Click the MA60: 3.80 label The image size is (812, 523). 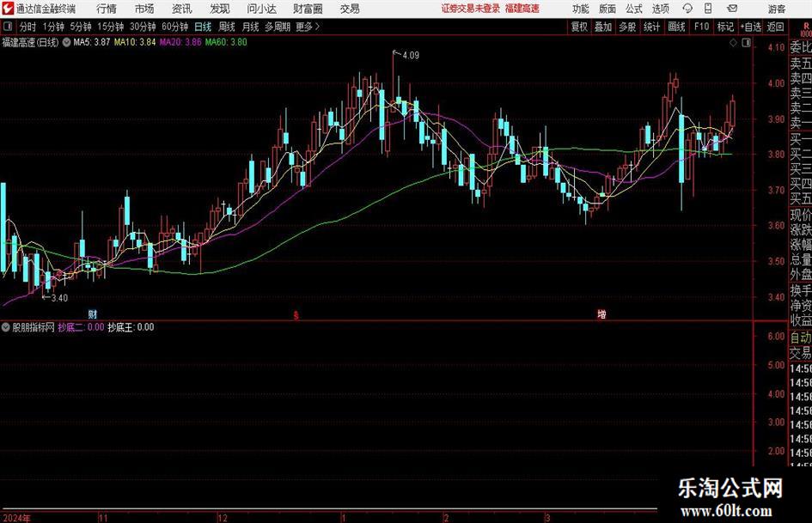[226, 42]
